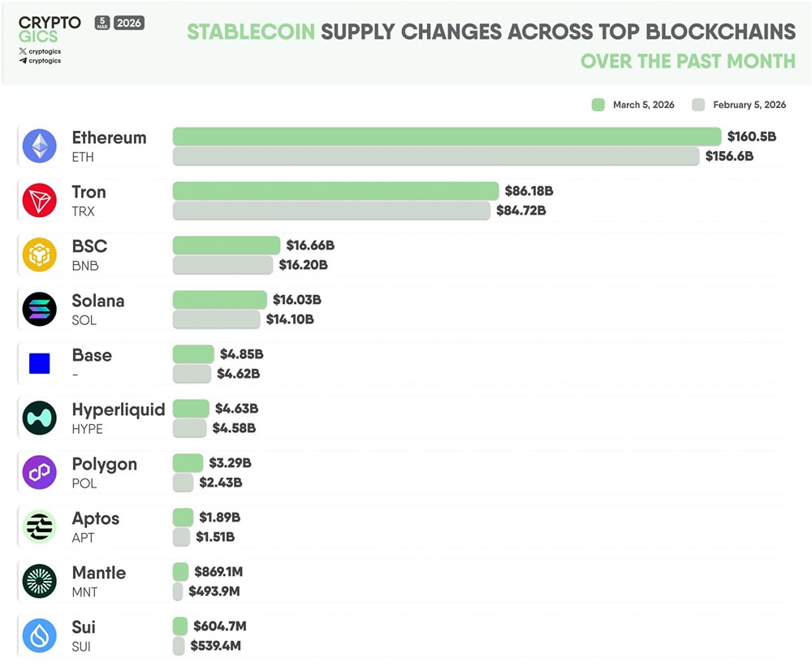The height and width of the screenshot is (672, 812).
Task: Click the gray February 5, 2026 legend swatch
Action: click(x=698, y=105)
